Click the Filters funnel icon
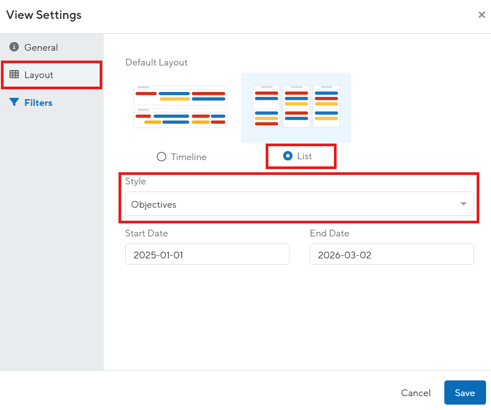Image resolution: width=491 pixels, height=410 pixels. 14,102
